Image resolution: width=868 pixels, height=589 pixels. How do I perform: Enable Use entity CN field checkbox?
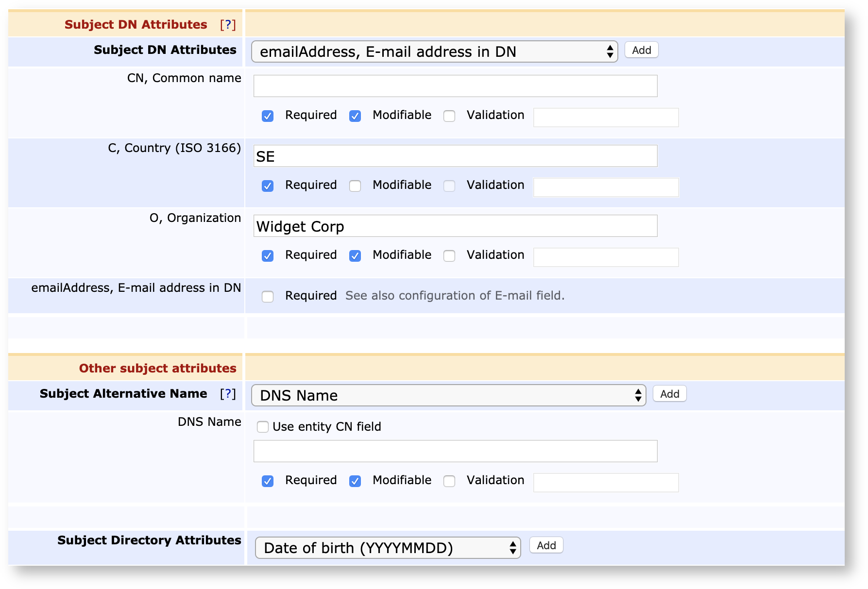pos(263,427)
